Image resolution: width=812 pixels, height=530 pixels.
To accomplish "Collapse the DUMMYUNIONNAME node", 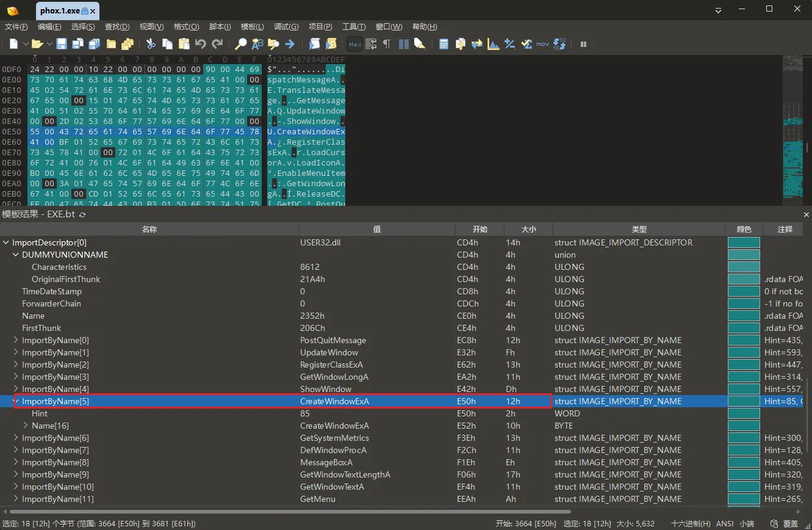I will point(16,255).
